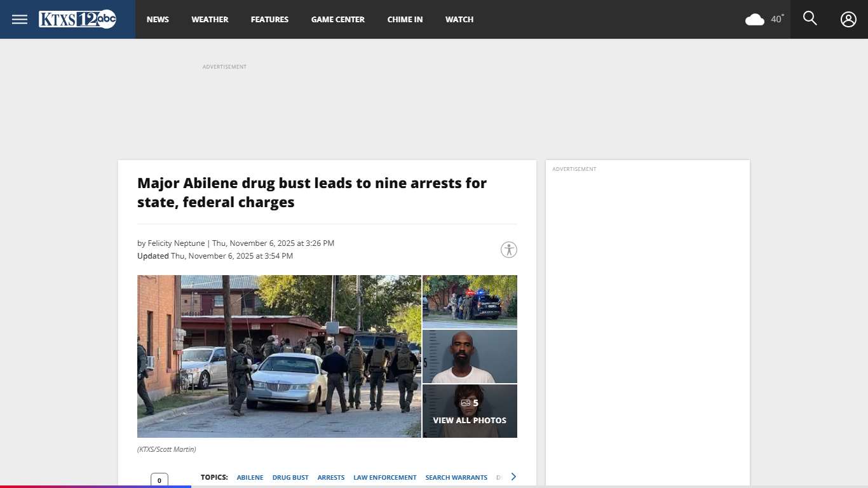Open the NEWS menu item
The width and height of the screenshot is (868, 488).
(158, 19)
